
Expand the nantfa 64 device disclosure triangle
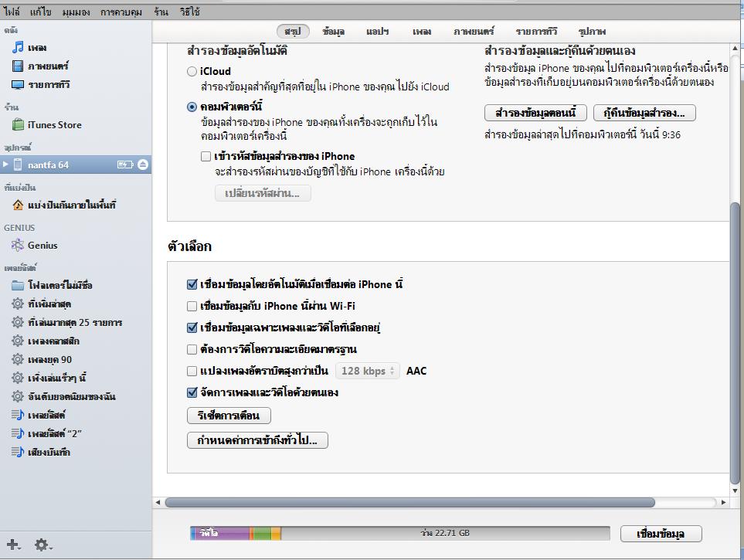tap(5, 165)
